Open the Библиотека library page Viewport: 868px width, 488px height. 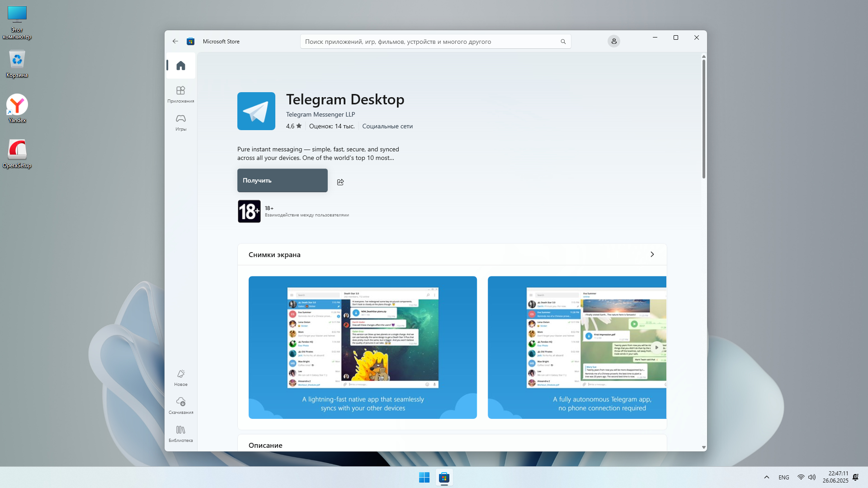click(x=181, y=434)
